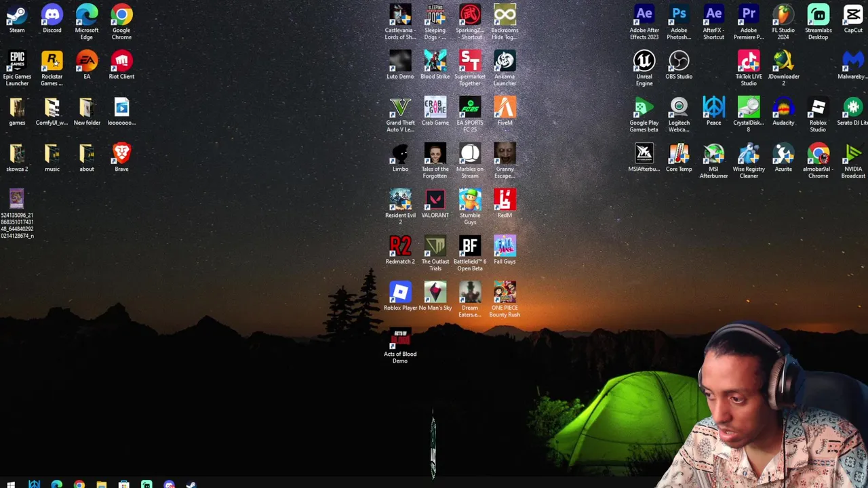Open Resident Evil 2 shortcut

click(400, 200)
